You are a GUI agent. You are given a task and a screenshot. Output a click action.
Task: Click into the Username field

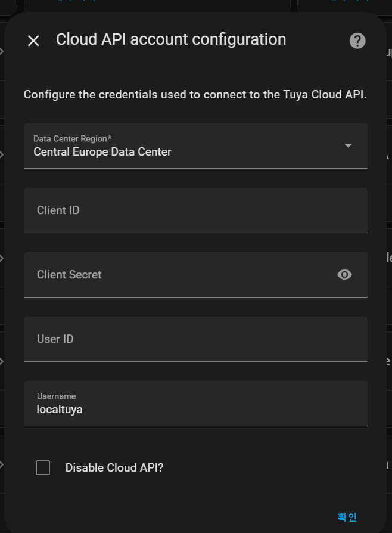coord(195,404)
